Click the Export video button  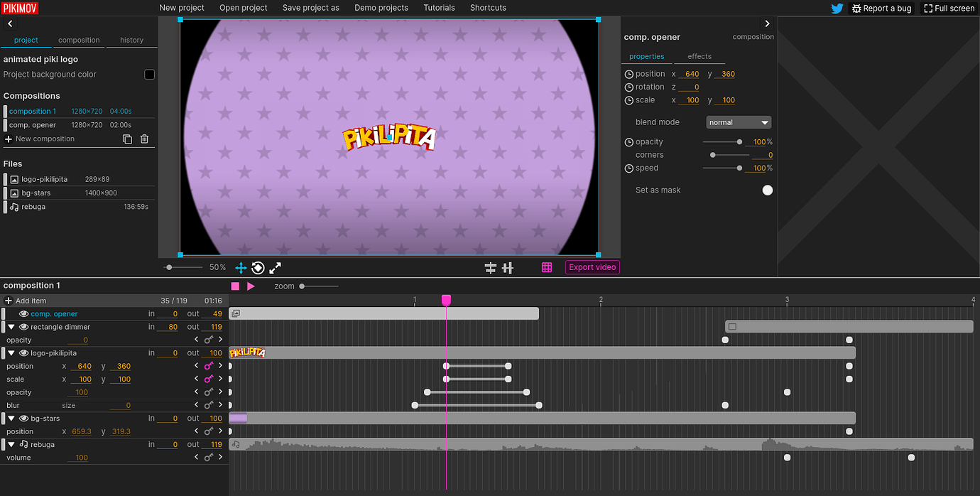coord(592,267)
